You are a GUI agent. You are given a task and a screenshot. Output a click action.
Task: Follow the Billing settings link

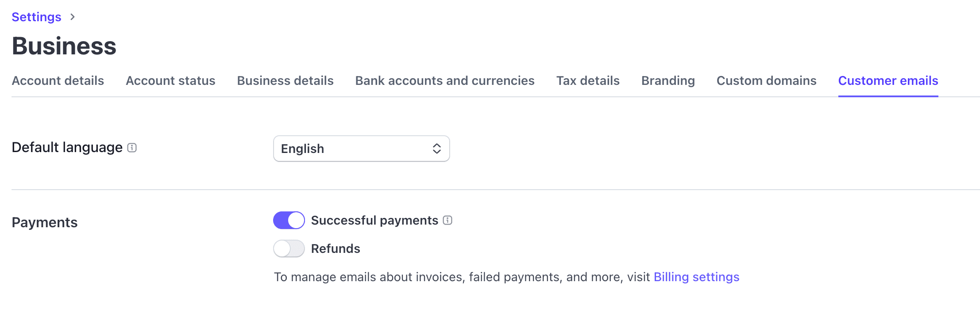pos(696,277)
